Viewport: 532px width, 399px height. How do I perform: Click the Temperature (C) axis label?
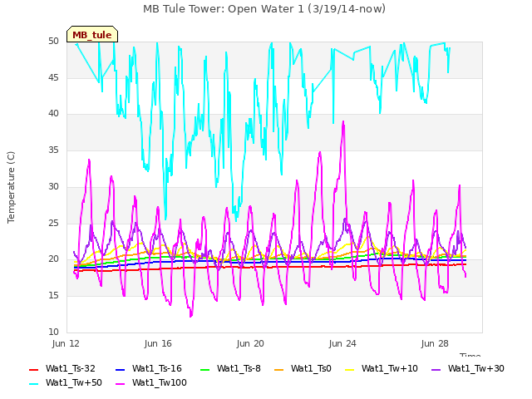11,187
